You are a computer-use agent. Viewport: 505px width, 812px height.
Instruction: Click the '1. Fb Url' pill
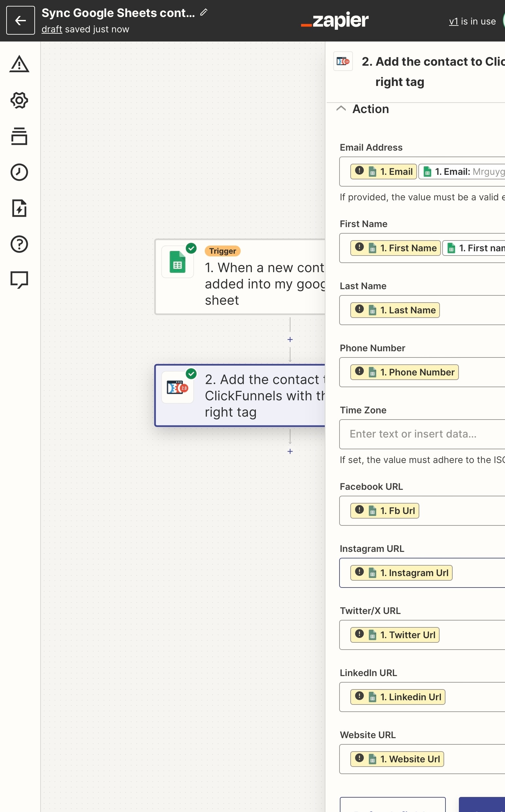pos(384,511)
